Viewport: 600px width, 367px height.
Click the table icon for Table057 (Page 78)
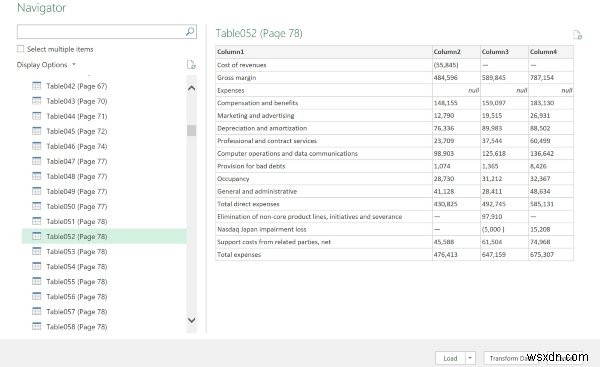click(37, 311)
